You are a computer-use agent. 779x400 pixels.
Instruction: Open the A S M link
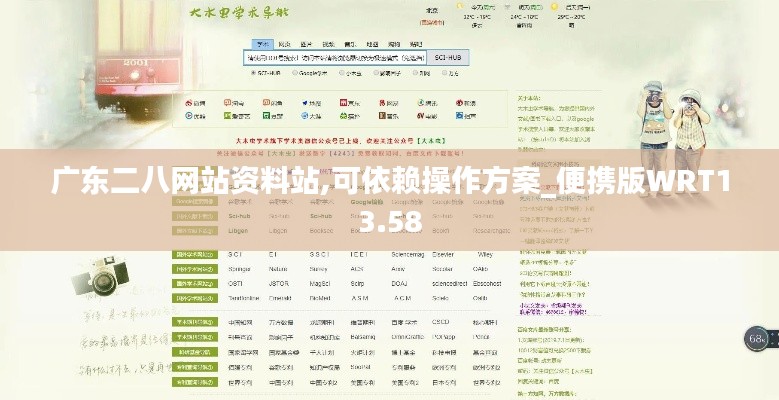point(359,298)
